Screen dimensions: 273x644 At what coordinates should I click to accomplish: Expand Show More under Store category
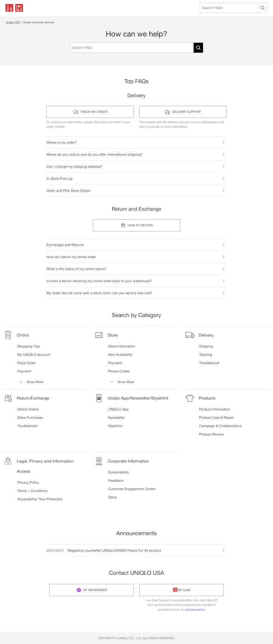(122, 382)
